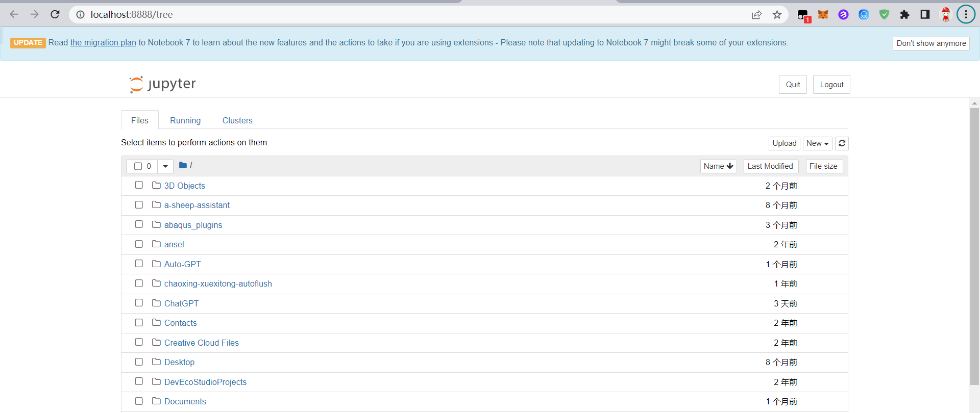Expand the New dropdown menu
Image resolution: width=980 pixels, height=413 pixels.
[817, 143]
